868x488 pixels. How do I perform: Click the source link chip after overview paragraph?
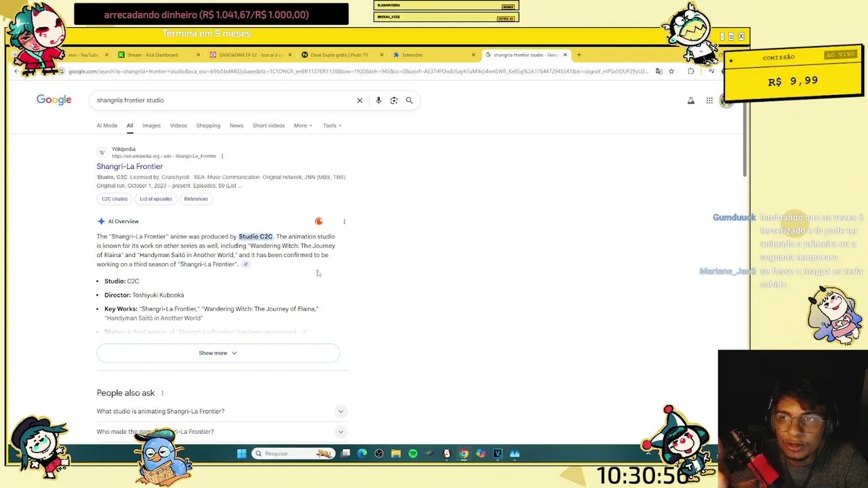[245, 264]
